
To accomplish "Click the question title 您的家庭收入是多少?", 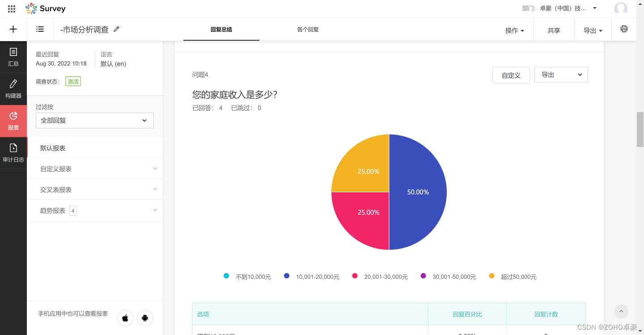I will [235, 94].
